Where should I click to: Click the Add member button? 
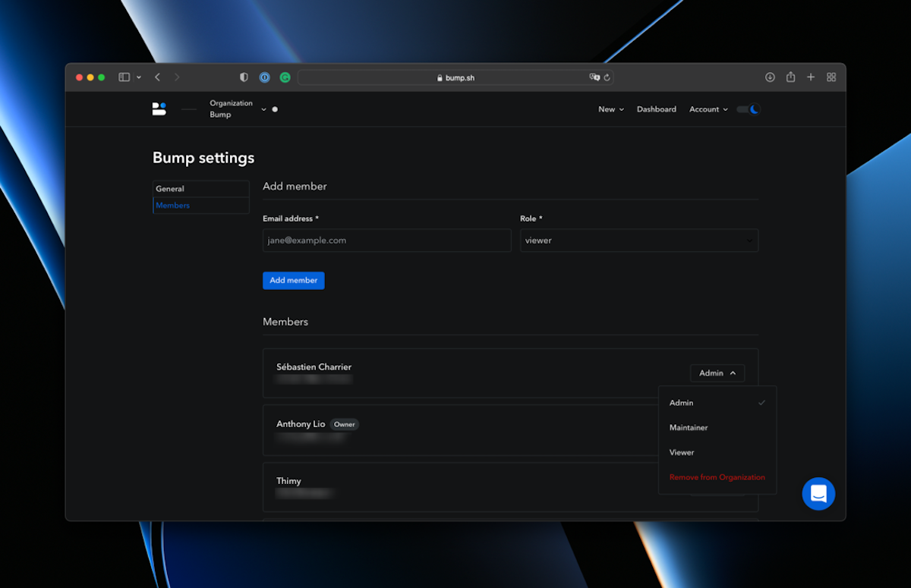[293, 281]
